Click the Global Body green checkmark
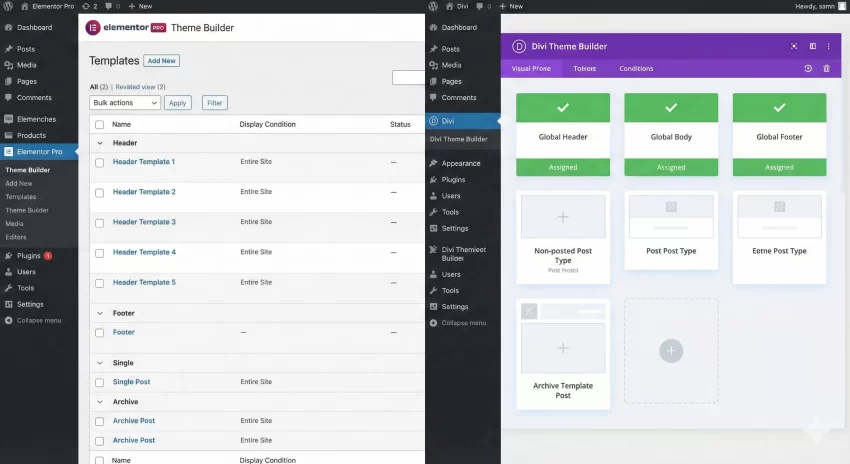 671,107
